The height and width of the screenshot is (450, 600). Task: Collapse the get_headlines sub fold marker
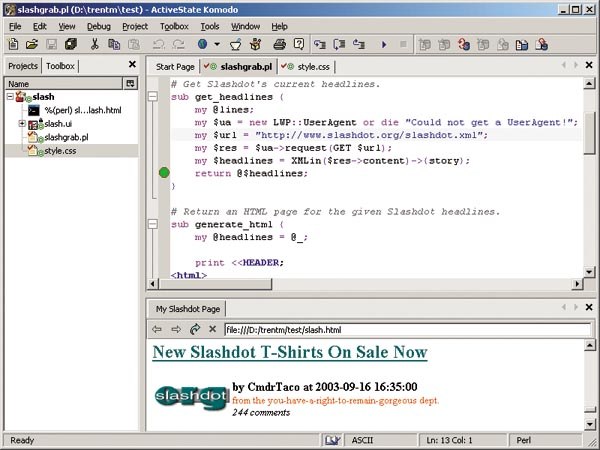pyautogui.click(x=153, y=96)
